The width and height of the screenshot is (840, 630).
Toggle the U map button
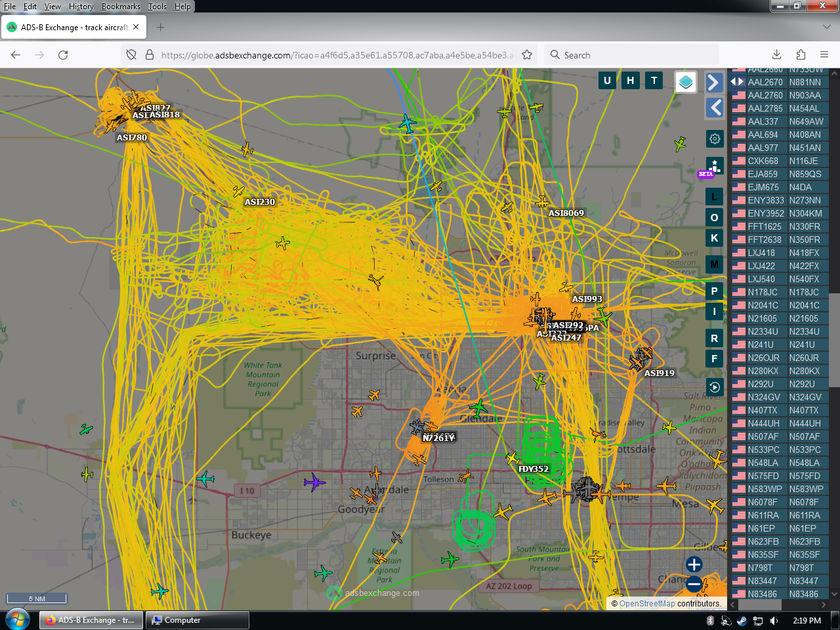click(607, 81)
